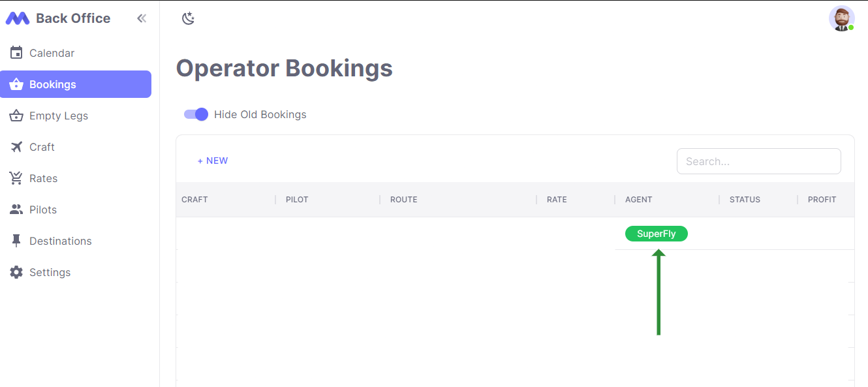Click the SuperFly agent badge
This screenshot has width=868, height=387.
tap(656, 234)
